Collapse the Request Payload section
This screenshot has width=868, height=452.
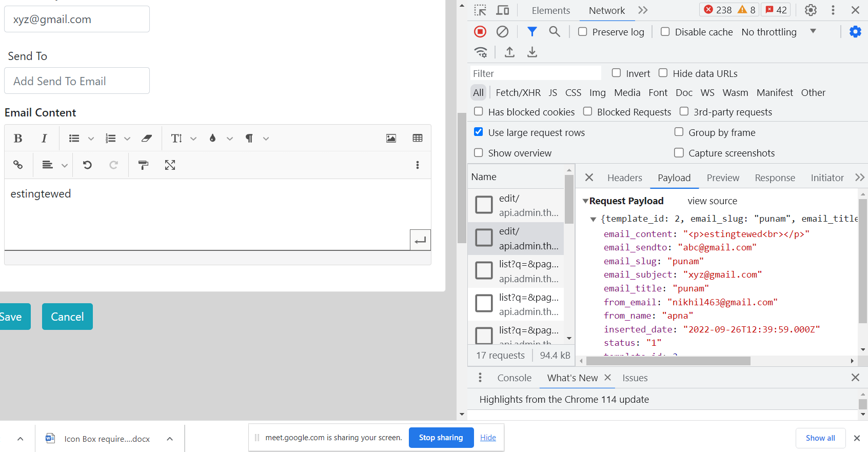pyautogui.click(x=585, y=201)
